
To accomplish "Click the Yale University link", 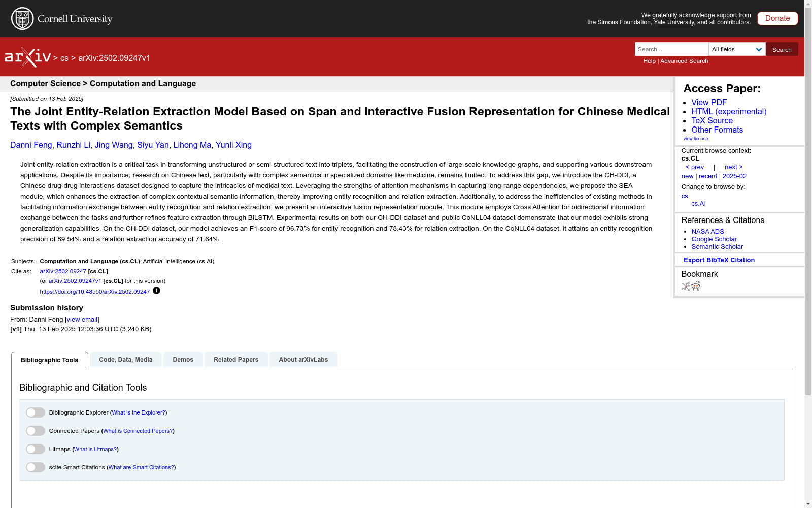I will click(x=674, y=22).
